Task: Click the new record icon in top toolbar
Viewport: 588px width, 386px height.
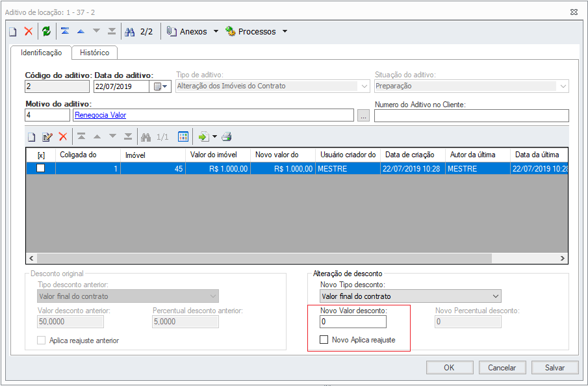Action: [13, 31]
